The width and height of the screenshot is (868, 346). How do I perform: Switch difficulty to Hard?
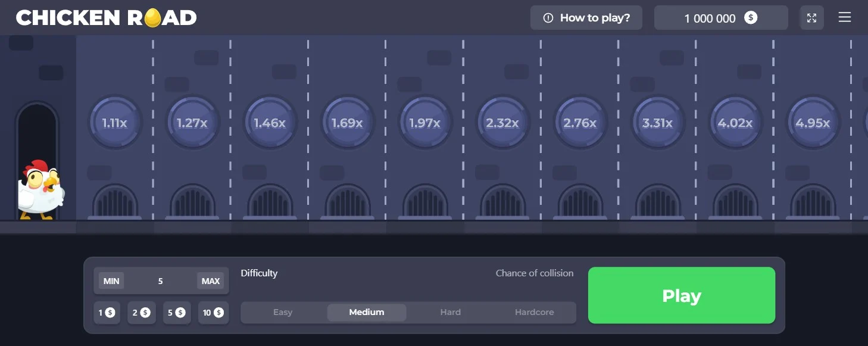pyautogui.click(x=450, y=312)
